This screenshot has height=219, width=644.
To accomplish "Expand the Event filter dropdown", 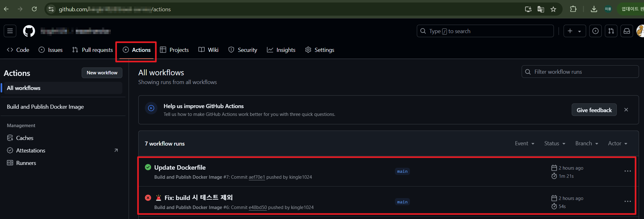I will point(524,143).
